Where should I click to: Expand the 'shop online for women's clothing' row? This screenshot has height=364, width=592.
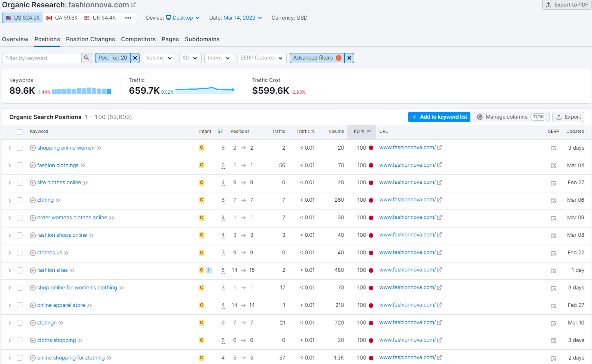[9, 288]
